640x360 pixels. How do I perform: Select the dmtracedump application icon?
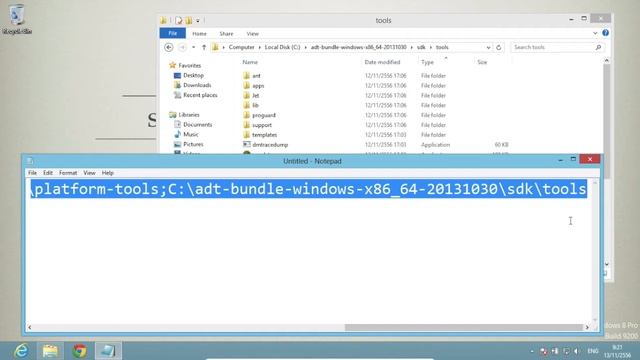[x=247, y=144]
